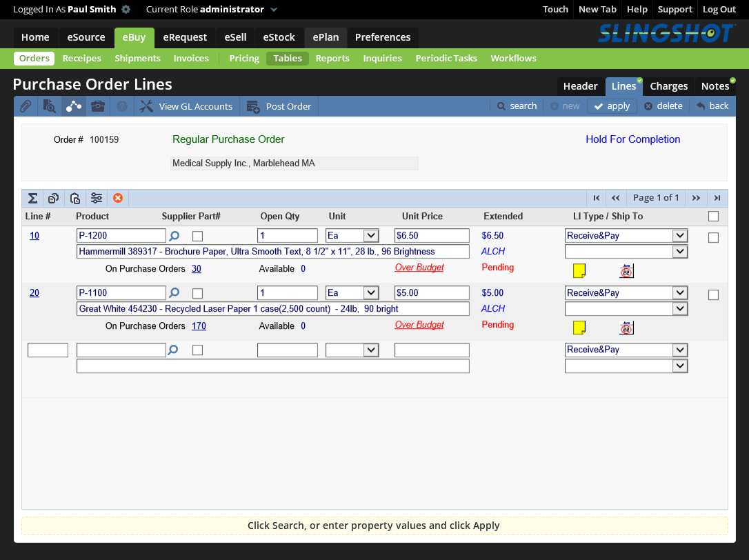This screenshot has height=560, width=749.
Task: Click the calendar icon on line 20
Action: point(626,328)
